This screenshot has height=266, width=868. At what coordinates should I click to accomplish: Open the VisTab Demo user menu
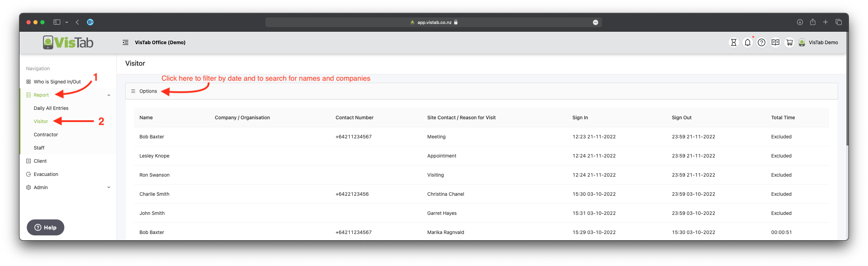pos(823,42)
